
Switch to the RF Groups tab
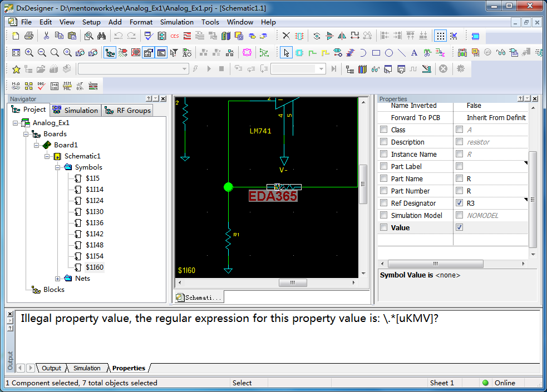pos(128,110)
